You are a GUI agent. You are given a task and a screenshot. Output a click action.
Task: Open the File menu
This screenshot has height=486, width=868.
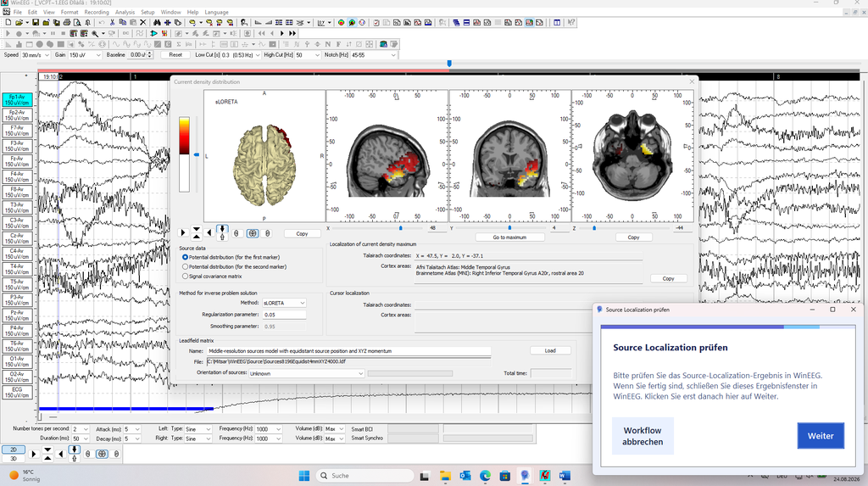pos(18,12)
